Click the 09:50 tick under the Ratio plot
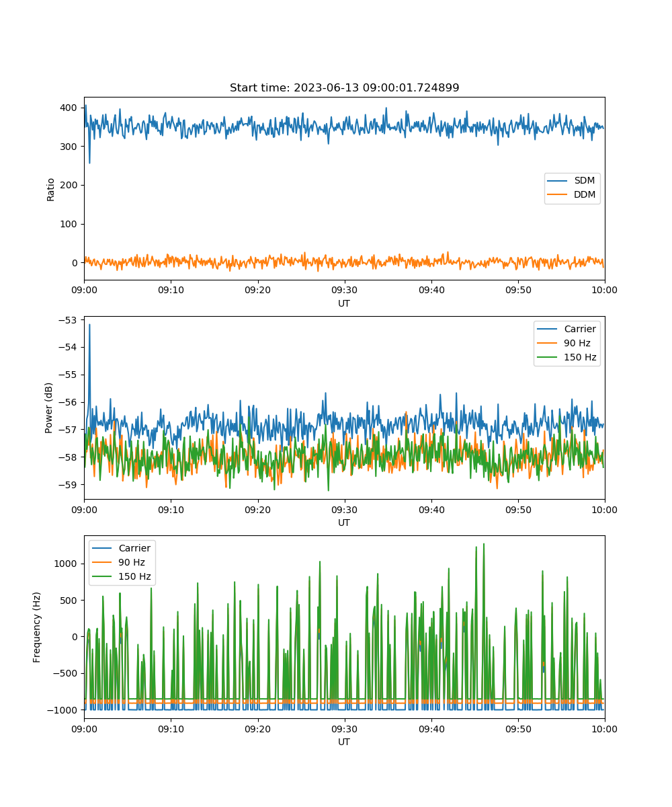 coord(518,290)
